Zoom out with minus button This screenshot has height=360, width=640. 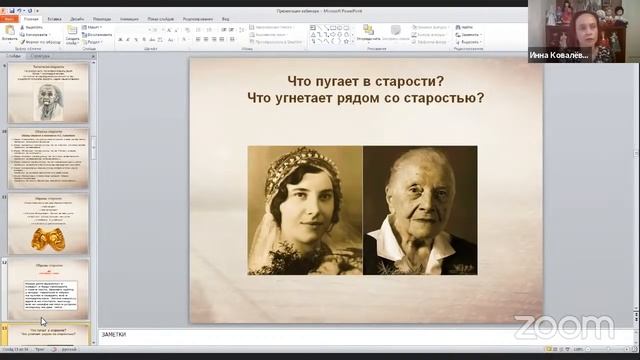pos(588,349)
